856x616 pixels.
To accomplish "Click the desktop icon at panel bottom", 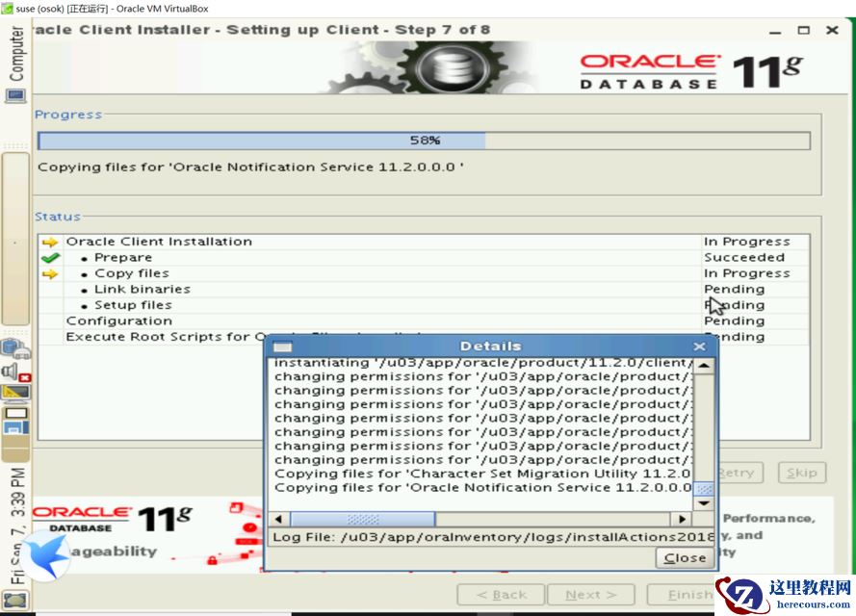I will point(15,601).
